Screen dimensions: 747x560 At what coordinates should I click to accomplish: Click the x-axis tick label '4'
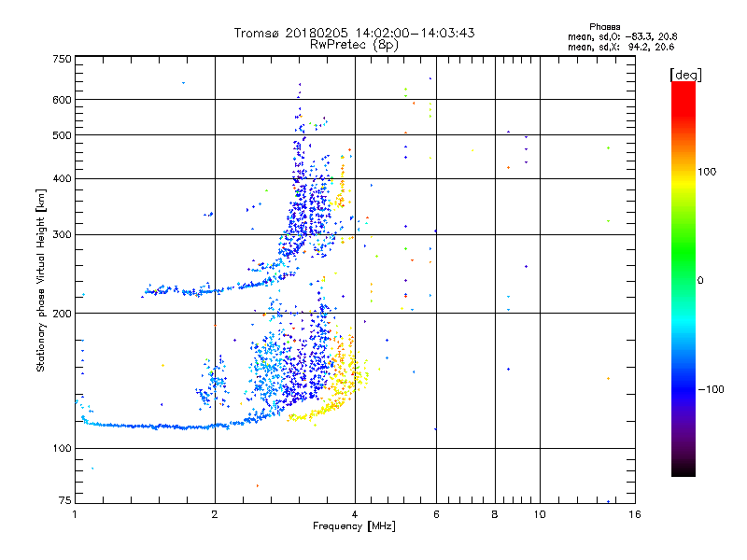355,514
